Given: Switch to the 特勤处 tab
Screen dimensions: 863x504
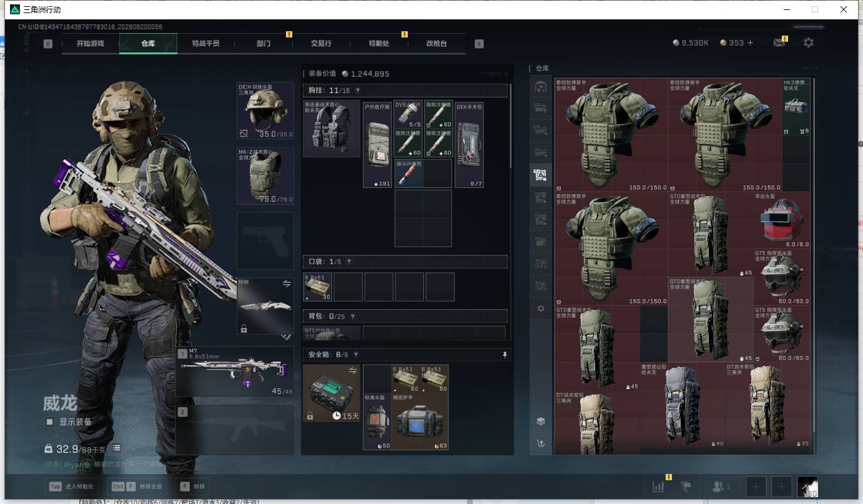Looking at the screenshot, I should coord(378,44).
